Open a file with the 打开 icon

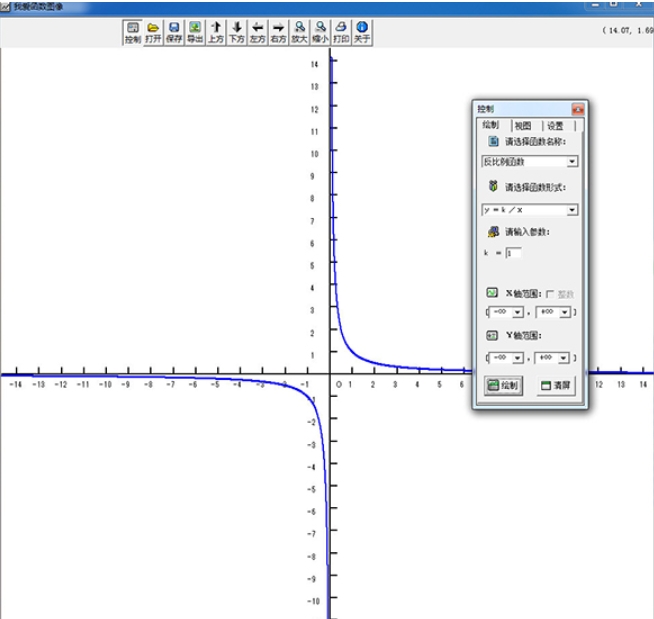(x=153, y=33)
